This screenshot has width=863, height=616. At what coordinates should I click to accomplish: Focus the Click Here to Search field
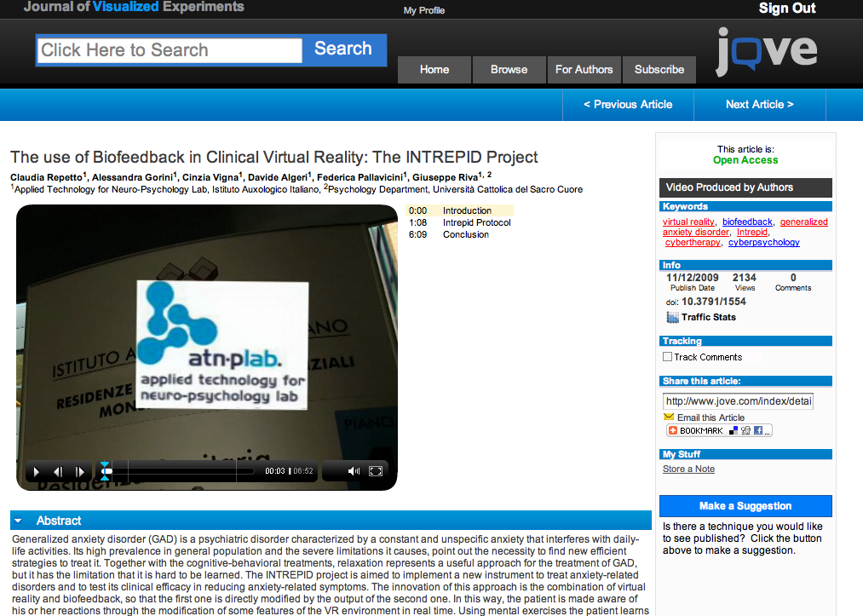pos(170,50)
